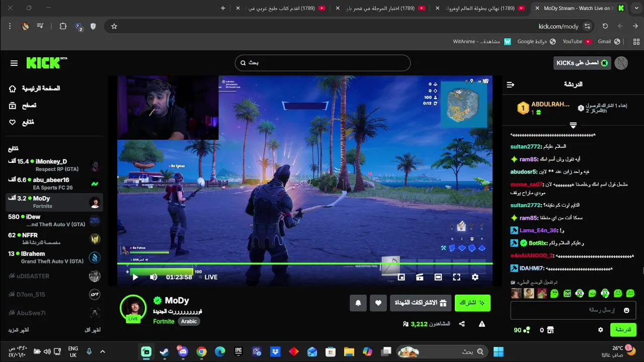Click the chat message input field
The width and height of the screenshot is (644, 362).
coord(573,310)
